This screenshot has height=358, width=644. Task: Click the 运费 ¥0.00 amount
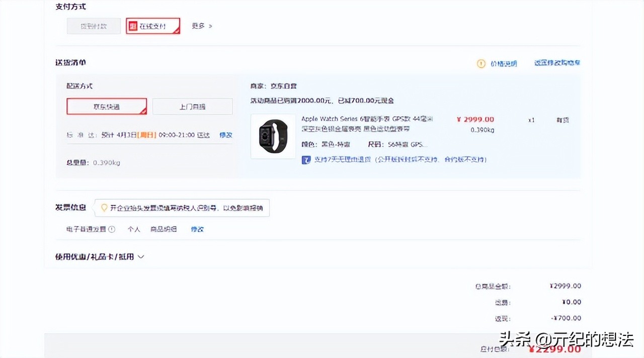(571, 302)
